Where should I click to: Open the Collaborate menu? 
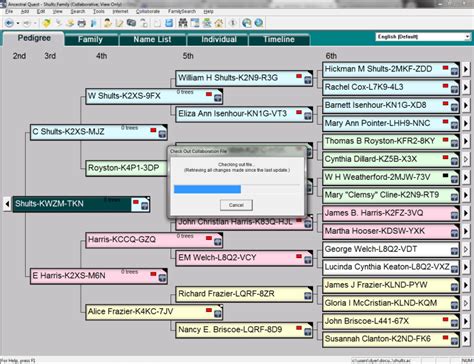point(148,11)
